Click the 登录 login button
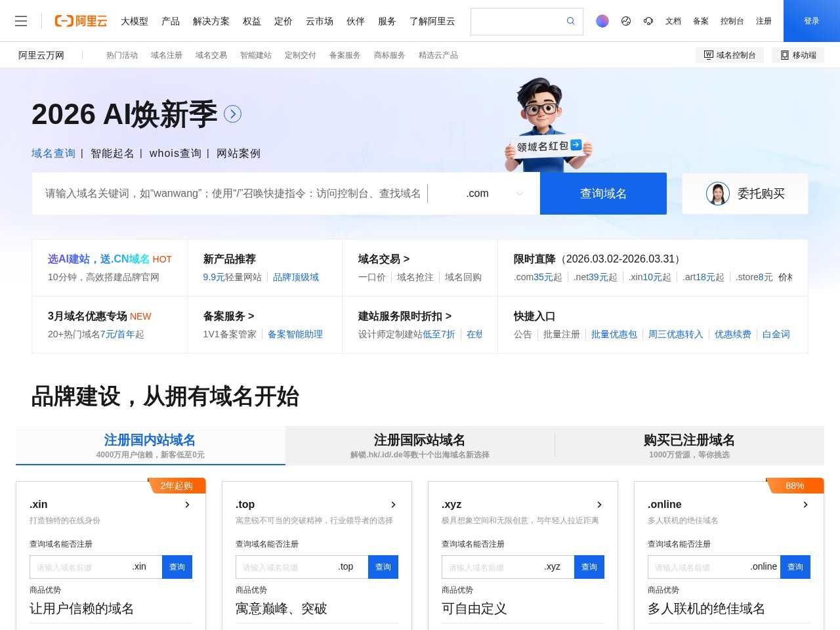 (812, 21)
